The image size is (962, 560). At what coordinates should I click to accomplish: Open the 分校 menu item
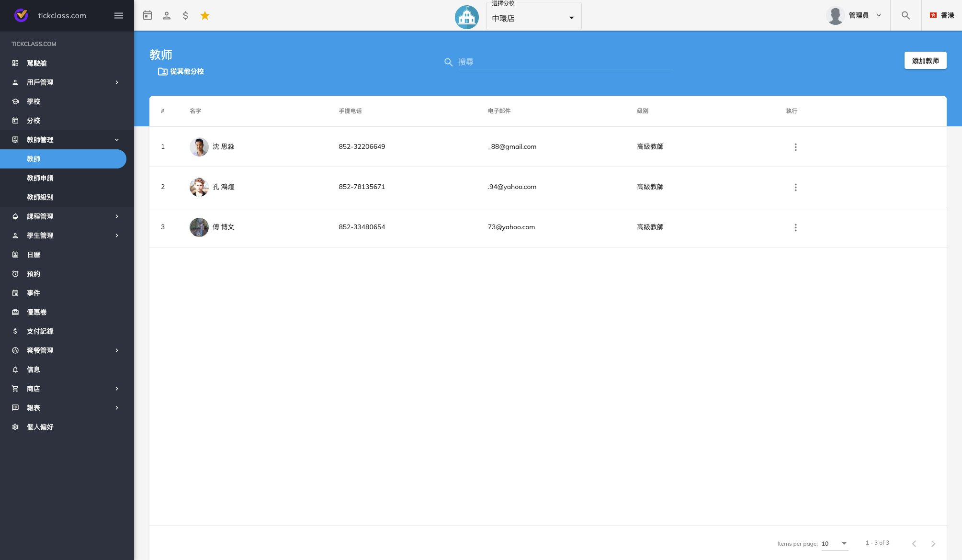click(x=67, y=121)
